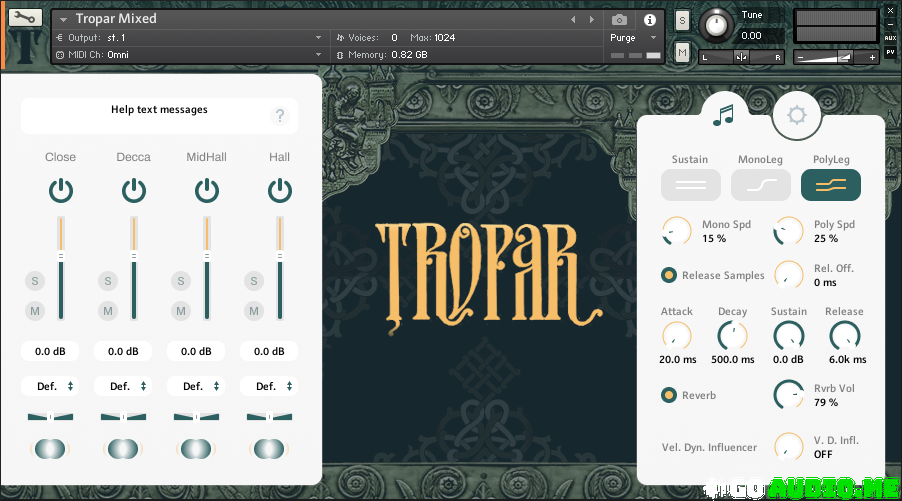Screen dimensions: 902x501
Task: Click the help question mark icon
Action: [280, 116]
